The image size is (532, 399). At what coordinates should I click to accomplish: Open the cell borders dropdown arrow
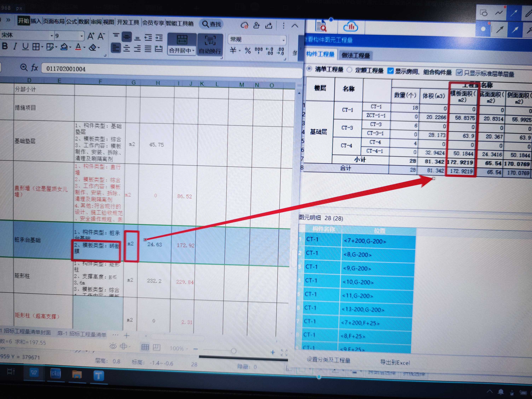click(42, 47)
